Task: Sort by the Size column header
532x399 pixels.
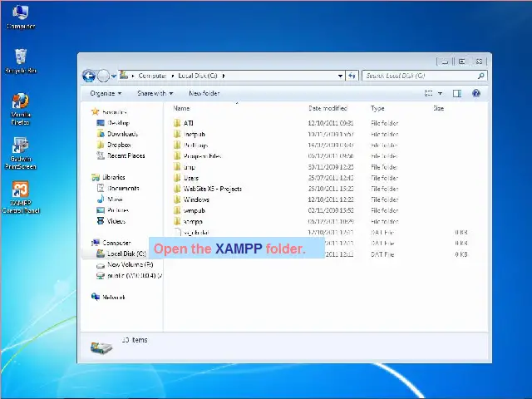Action: [x=439, y=108]
